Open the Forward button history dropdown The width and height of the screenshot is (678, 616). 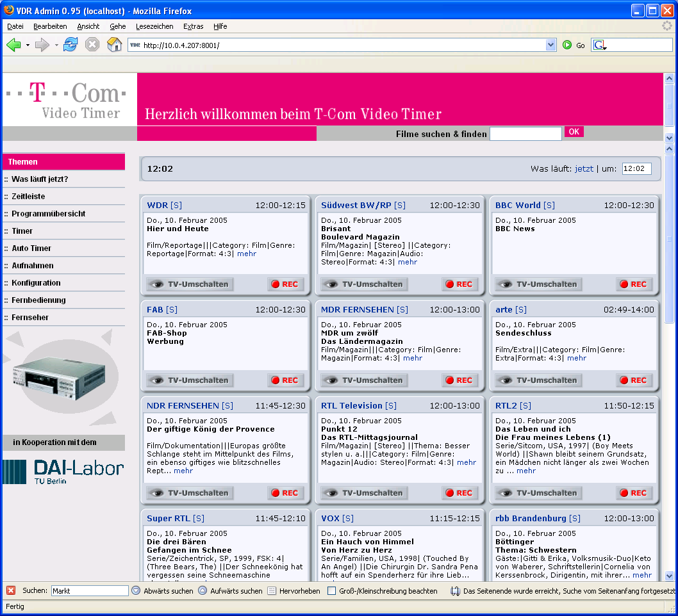(56, 45)
